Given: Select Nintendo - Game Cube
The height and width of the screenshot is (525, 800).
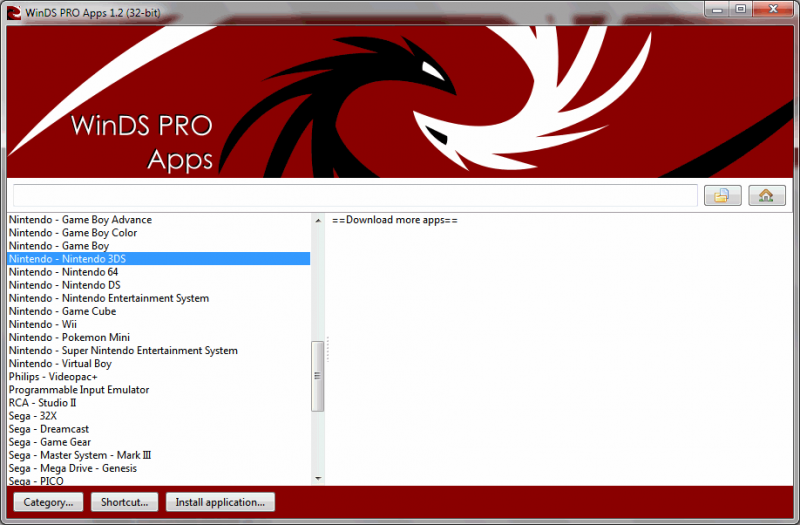Looking at the screenshot, I should coord(159,311).
